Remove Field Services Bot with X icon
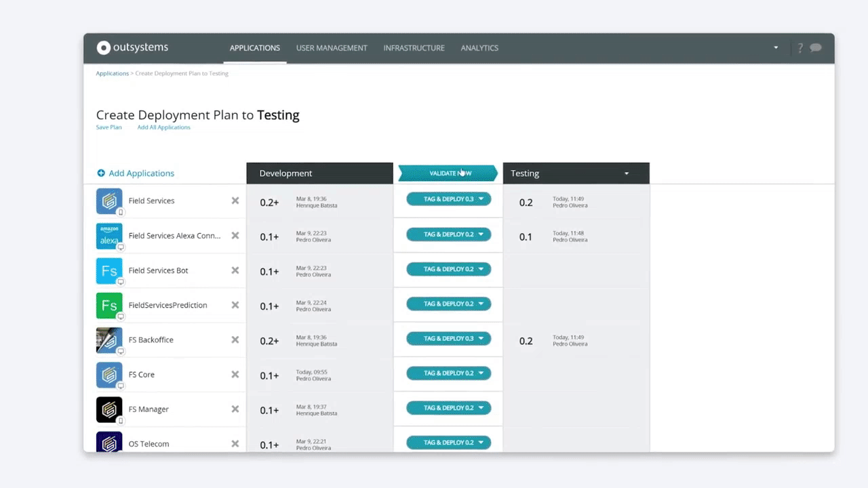 pyautogui.click(x=235, y=270)
